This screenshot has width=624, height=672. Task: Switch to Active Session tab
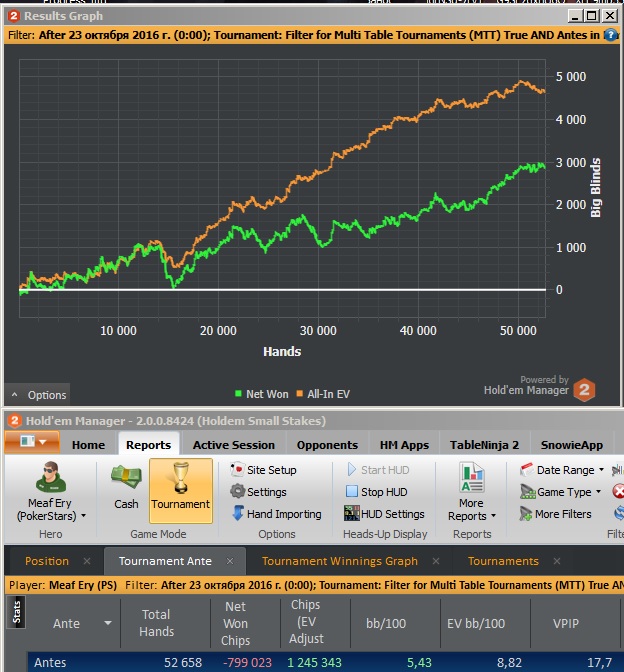[x=234, y=445]
